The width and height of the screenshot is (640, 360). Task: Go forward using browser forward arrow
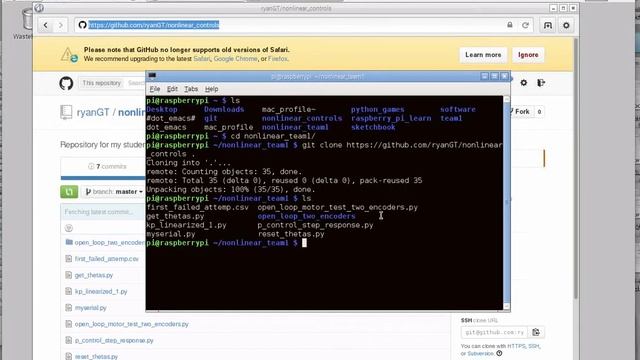point(60,25)
